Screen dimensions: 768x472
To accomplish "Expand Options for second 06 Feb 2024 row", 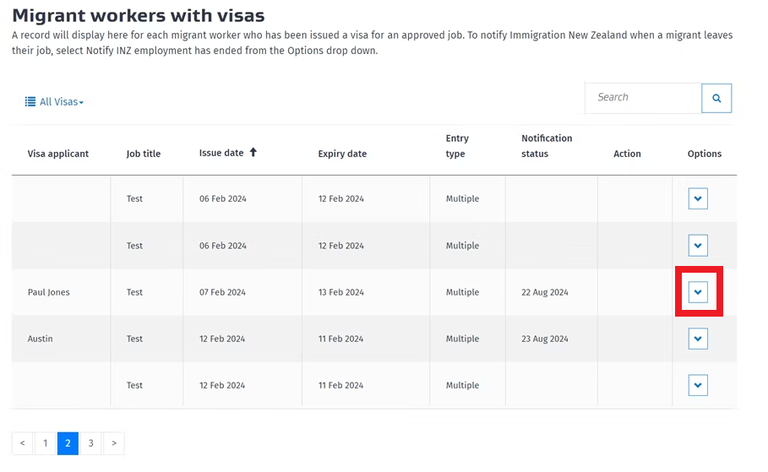I will [x=698, y=245].
